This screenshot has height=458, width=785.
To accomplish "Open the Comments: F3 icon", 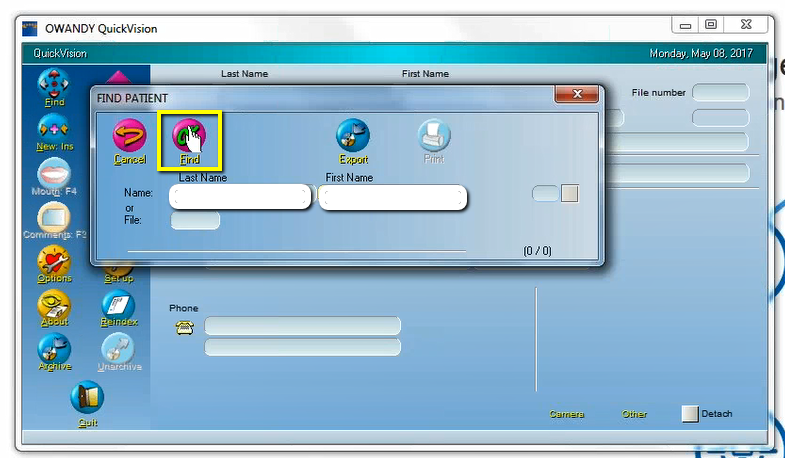I will point(54,220).
